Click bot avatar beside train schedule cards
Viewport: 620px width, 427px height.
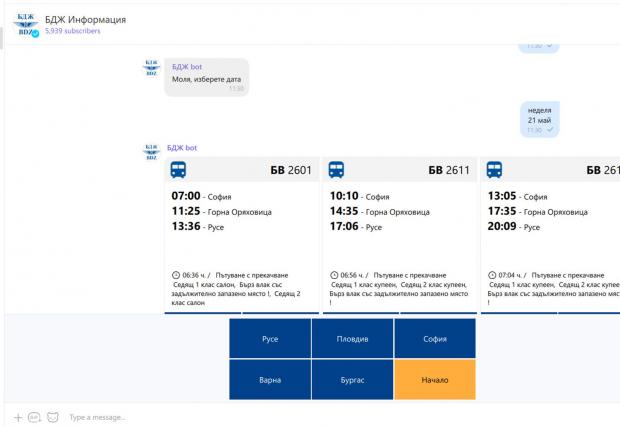point(151,152)
